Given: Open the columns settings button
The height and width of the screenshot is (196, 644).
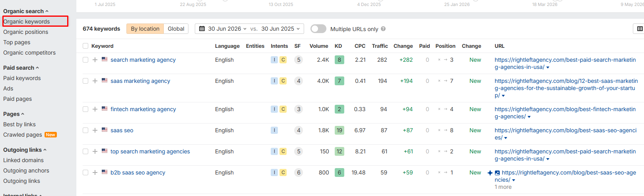Looking at the screenshot, I should coord(640,29).
